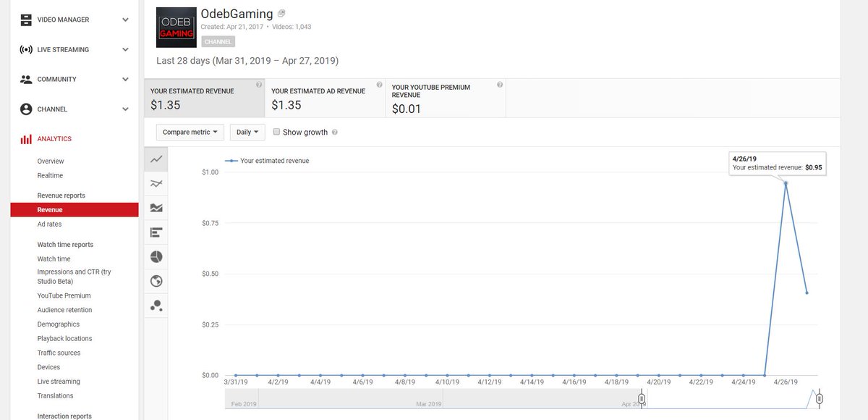Viewport: 868px width, 420px height.
Task: Switch to multi-line chart icon
Action: [156, 184]
